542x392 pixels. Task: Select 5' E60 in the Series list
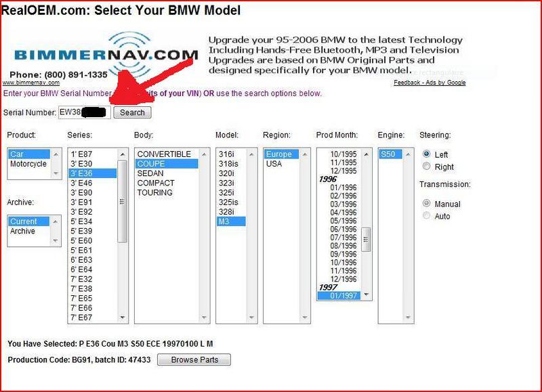[93, 241]
